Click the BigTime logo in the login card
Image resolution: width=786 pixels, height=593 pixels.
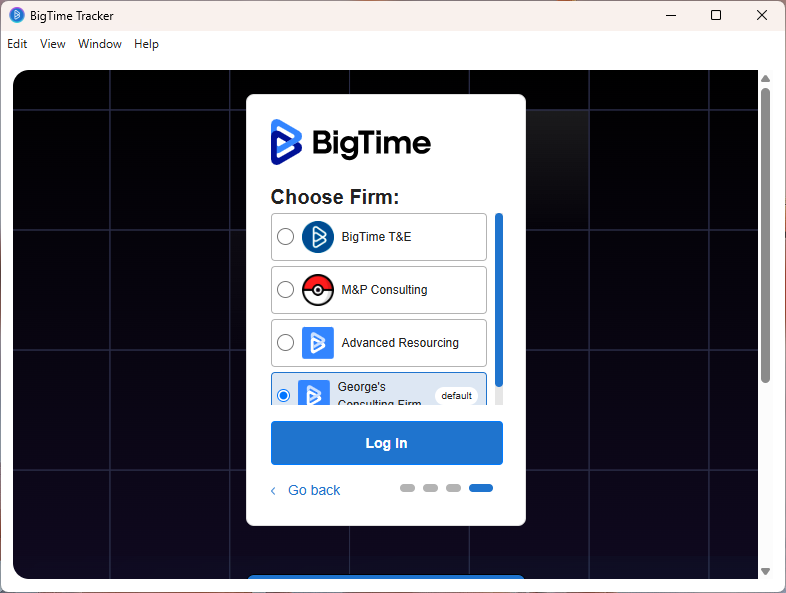click(x=350, y=142)
